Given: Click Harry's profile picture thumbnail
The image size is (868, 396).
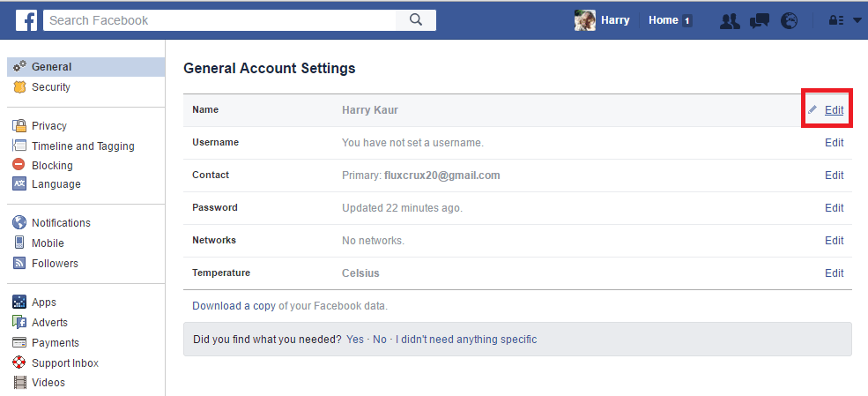Looking at the screenshot, I should (x=584, y=20).
